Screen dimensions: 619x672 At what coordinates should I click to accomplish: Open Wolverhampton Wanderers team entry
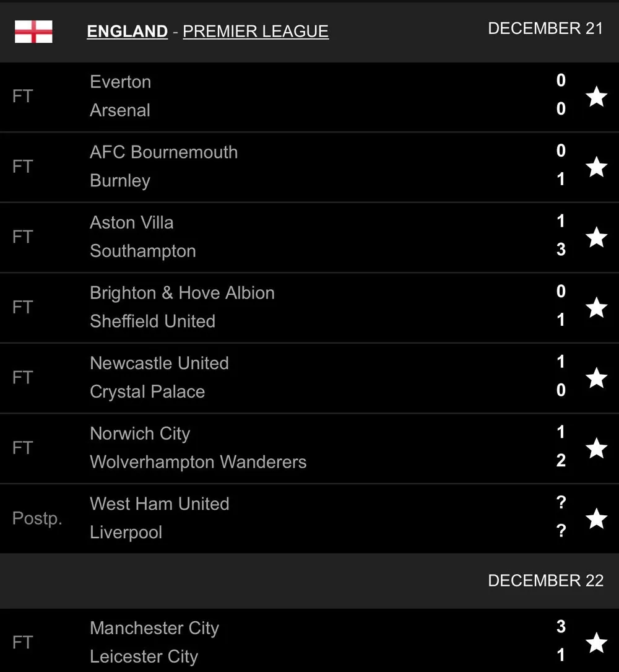click(x=198, y=462)
